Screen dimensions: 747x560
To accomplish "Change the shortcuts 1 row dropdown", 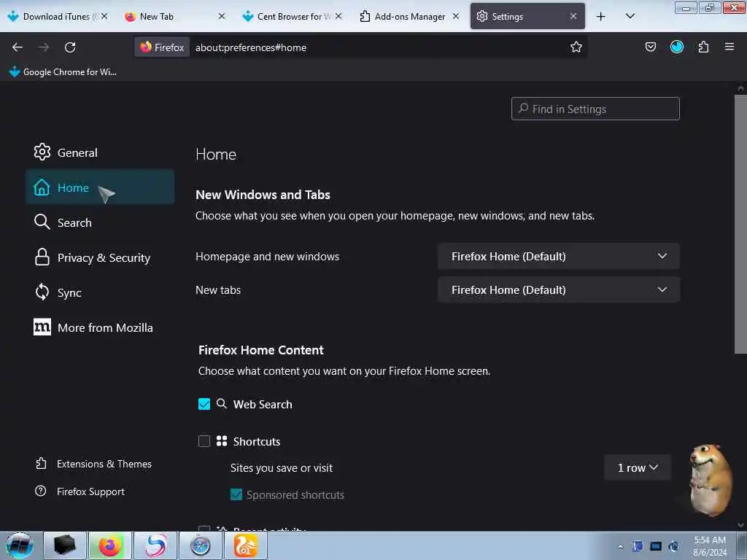I will [x=638, y=467].
